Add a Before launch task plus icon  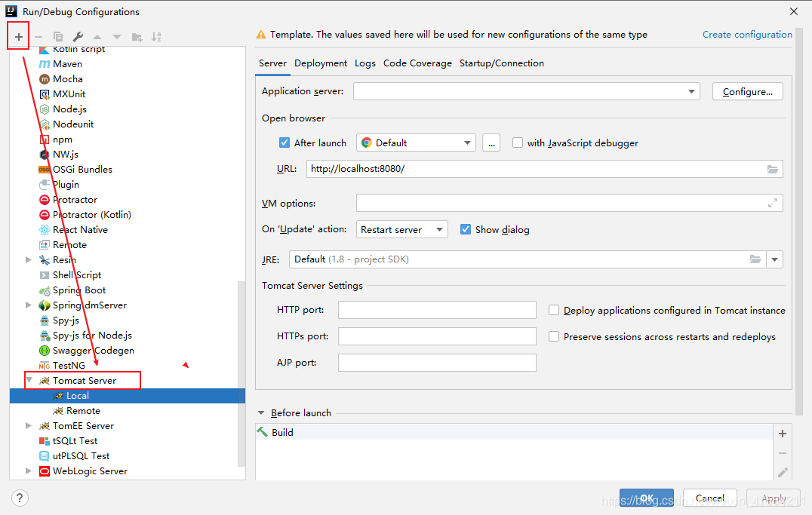coord(783,434)
